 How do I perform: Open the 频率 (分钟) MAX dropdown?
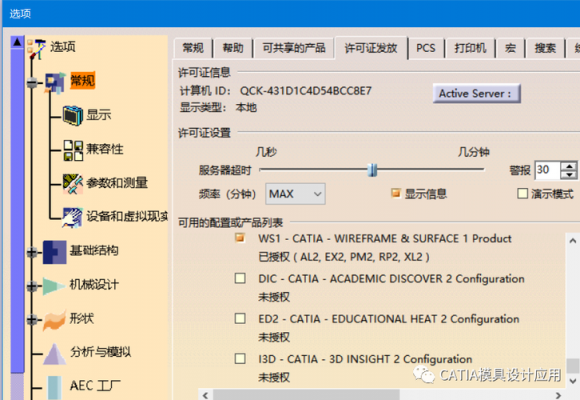(295, 194)
